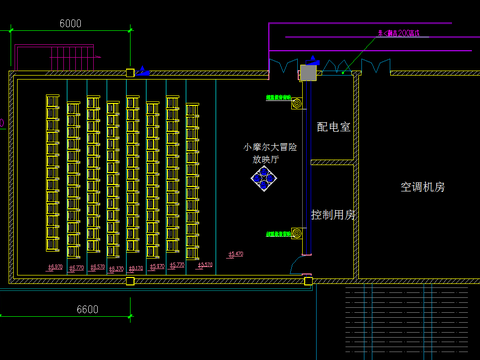Click the upper yellow spiral symbol by green label
The image size is (480, 360).
tap(297, 103)
